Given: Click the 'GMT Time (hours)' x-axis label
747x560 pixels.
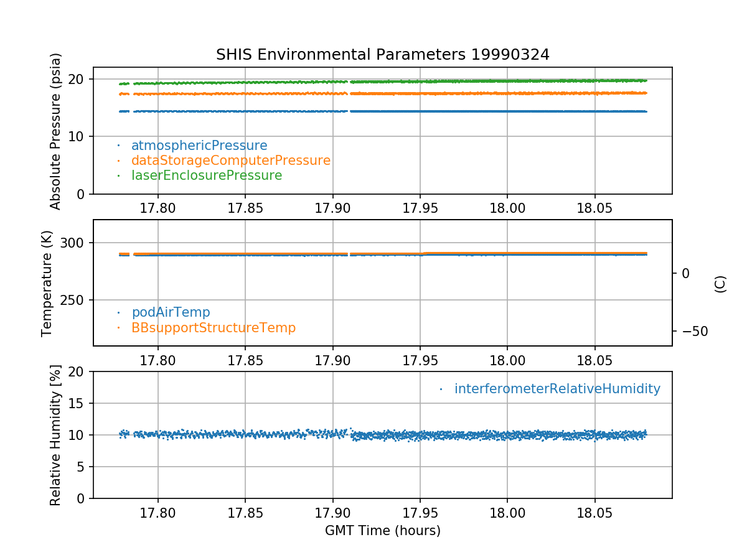Looking at the screenshot, I should [x=382, y=531].
